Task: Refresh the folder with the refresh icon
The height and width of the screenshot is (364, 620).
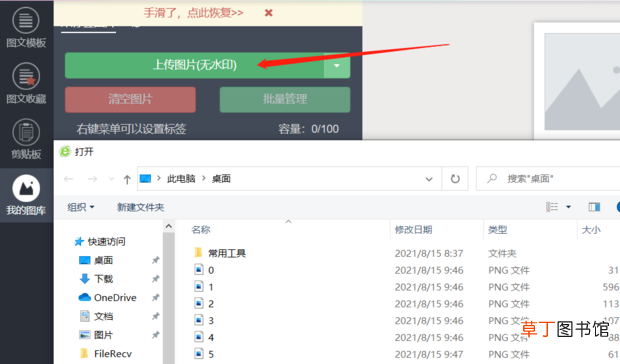Action: (455, 179)
